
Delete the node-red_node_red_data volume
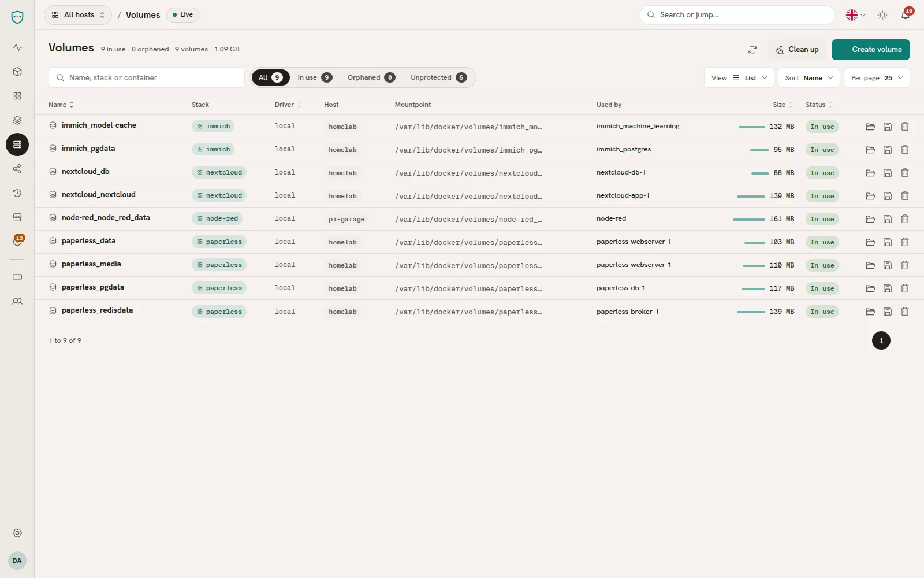click(x=905, y=219)
